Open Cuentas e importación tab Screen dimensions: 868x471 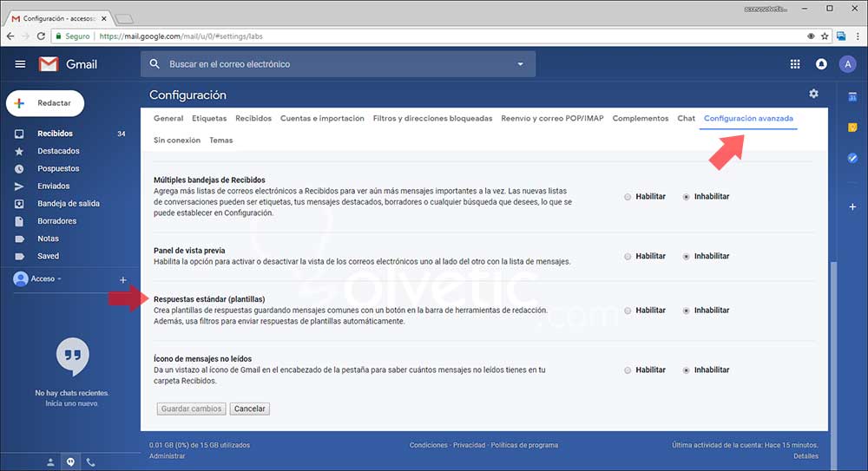click(322, 119)
